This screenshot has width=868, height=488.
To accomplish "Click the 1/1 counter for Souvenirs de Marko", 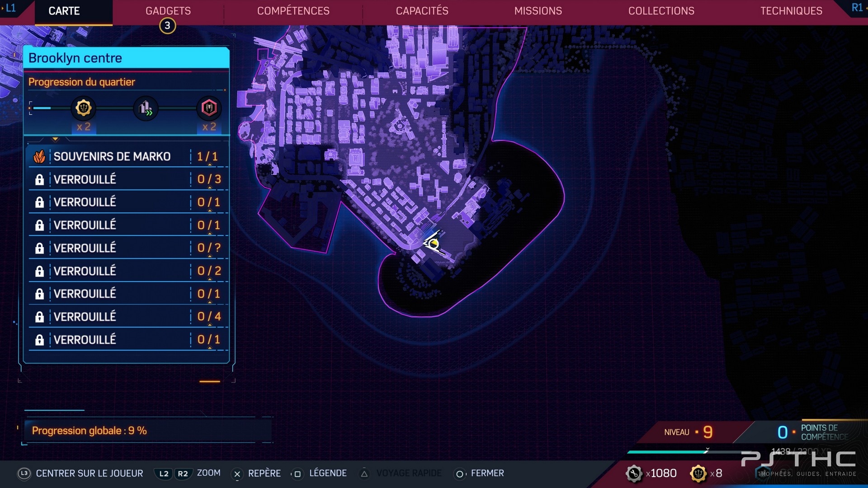I will point(208,156).
